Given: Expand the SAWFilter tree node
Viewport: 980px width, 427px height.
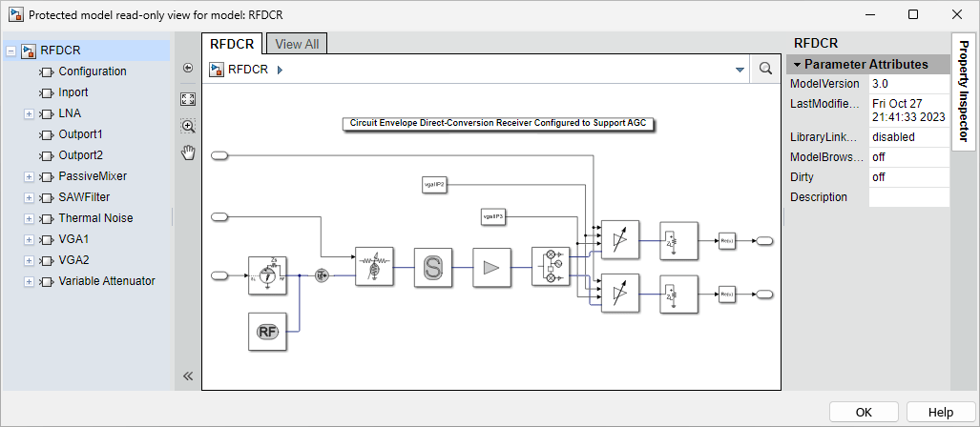Looking at the screenshot, I should point(28,198).
